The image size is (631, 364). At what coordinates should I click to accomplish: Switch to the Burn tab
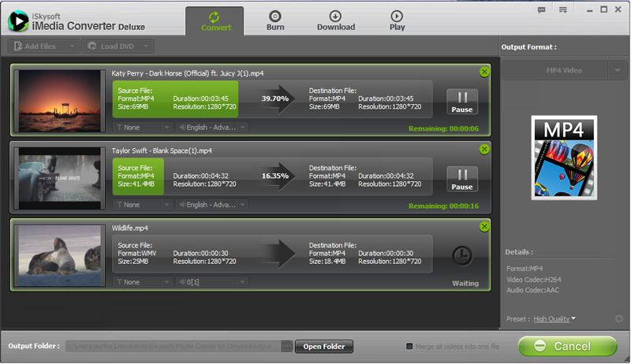[x=274, y=20]
